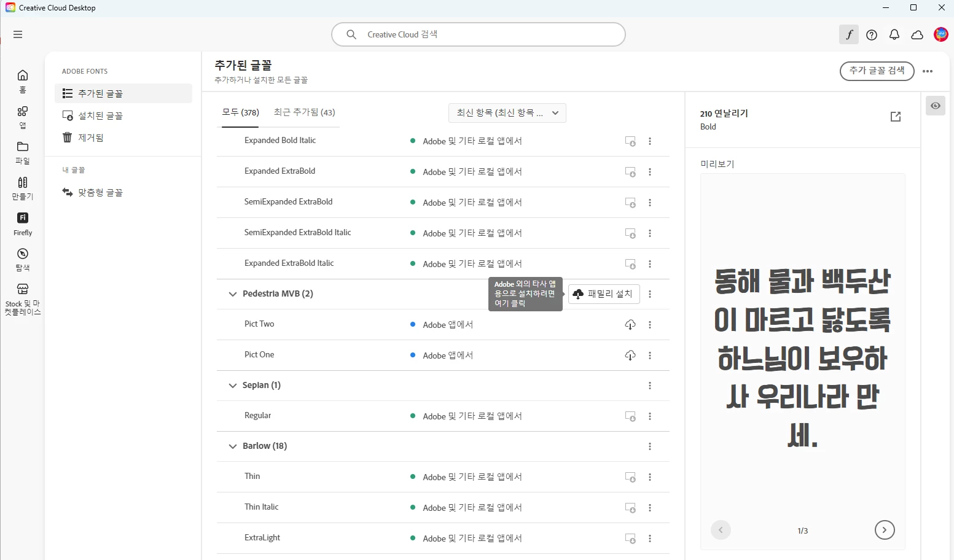Open the Help question mark icon

872,35
